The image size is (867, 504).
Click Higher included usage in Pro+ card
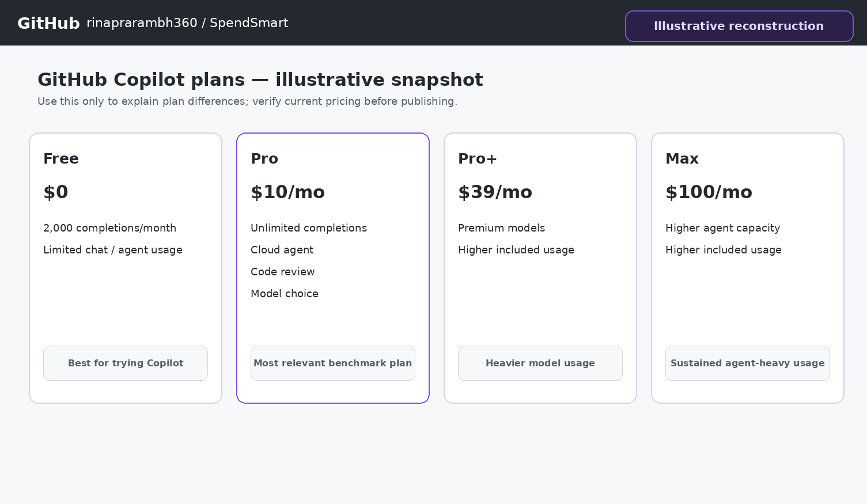point(516,250)
